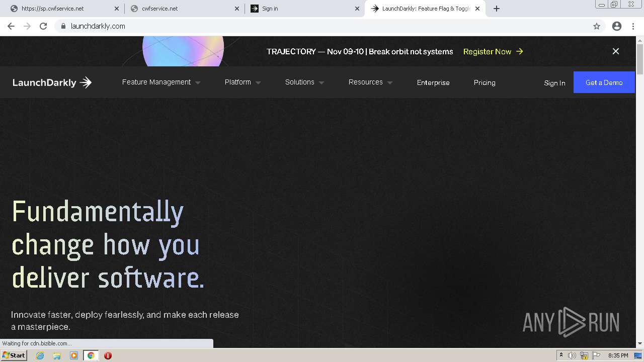Open the Resources menu
This screenshot has height=362, width=644.
(366, 82)
